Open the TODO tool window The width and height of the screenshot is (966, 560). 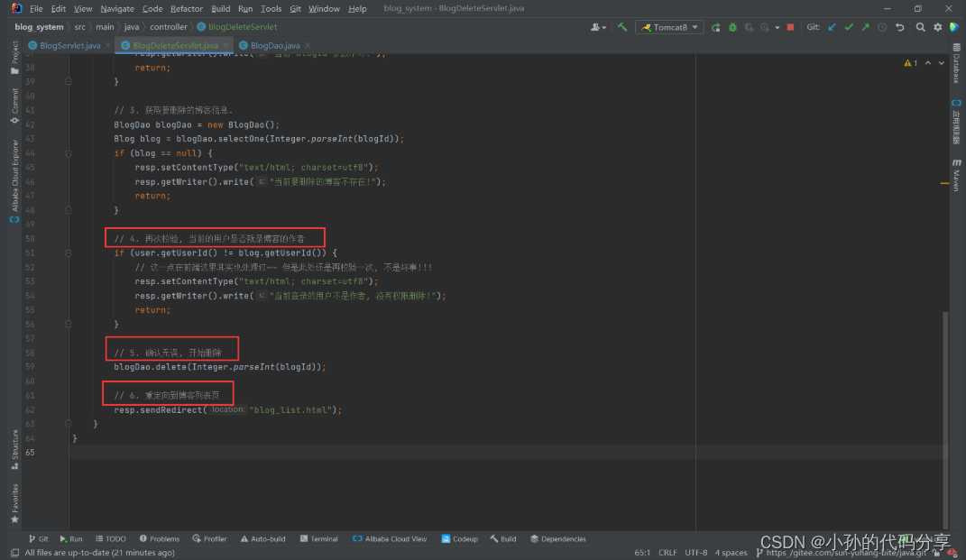click(x=110, y=539)
